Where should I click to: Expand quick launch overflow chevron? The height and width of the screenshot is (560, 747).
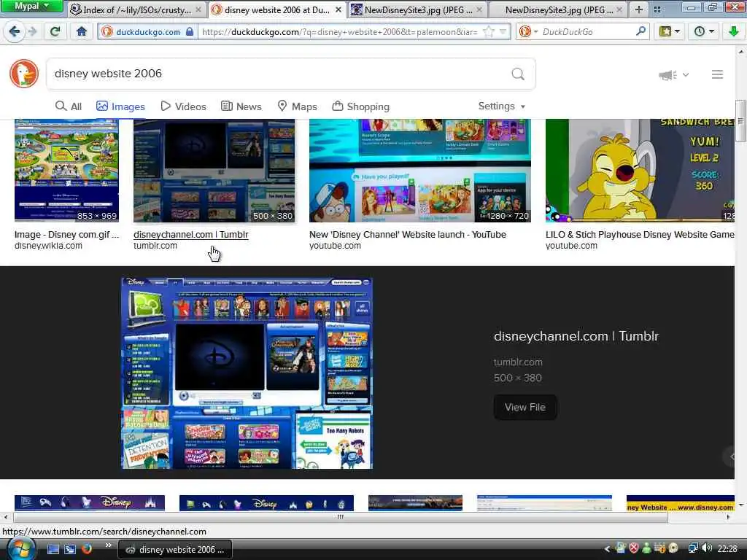pyautogui.click(x=108, y=545)
